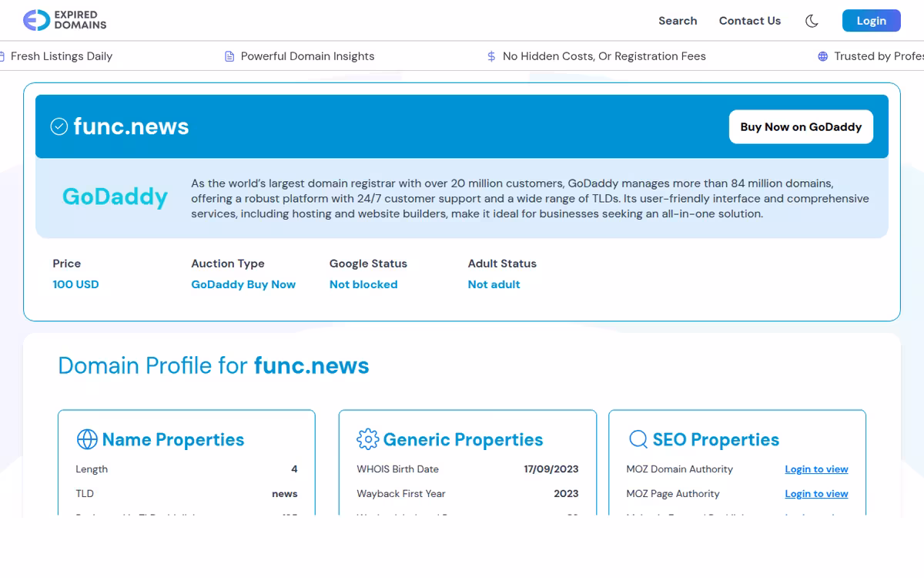Click Buy Now on GoDaddy button
Image resolution: width=924 pixels, height=578 pixels.
pyautogui.click(x=801, y=127)
